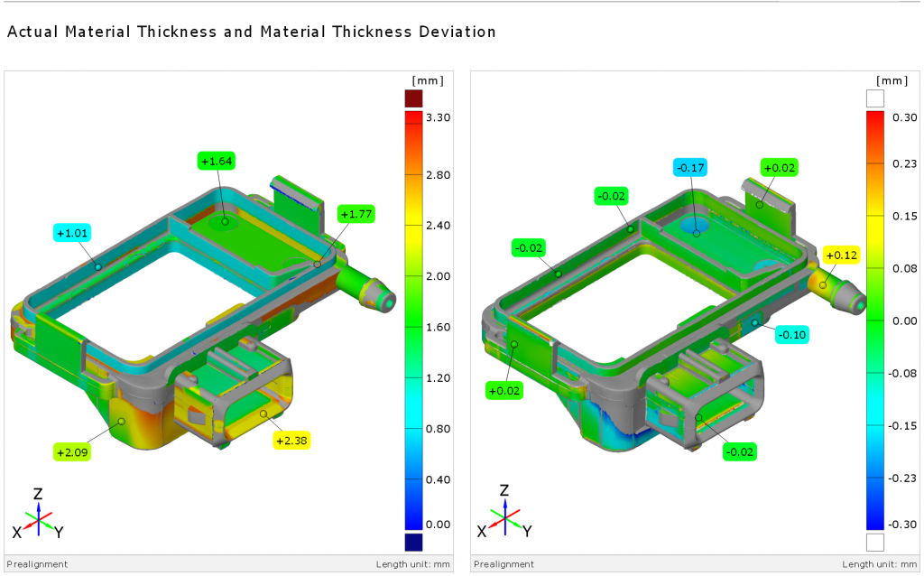This screenshot has height=576, width=924.
Task: Select the dark blue under-range swatch below the thickness legend
Action: point(413,542)
